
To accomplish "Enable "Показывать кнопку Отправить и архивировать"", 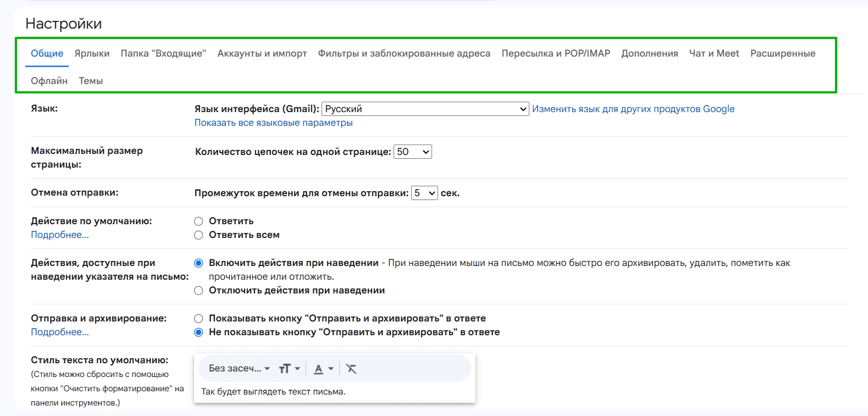I will (199, 319).
